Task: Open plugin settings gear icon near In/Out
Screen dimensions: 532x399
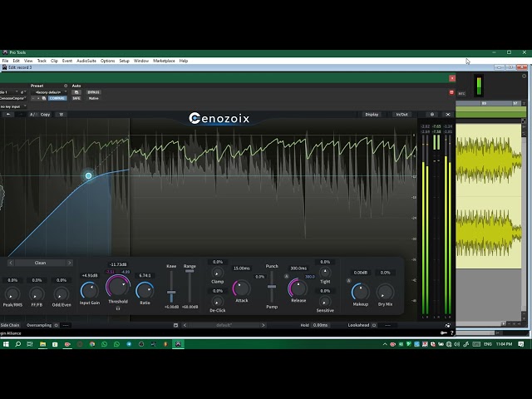Action: click(x=432, y=115)
